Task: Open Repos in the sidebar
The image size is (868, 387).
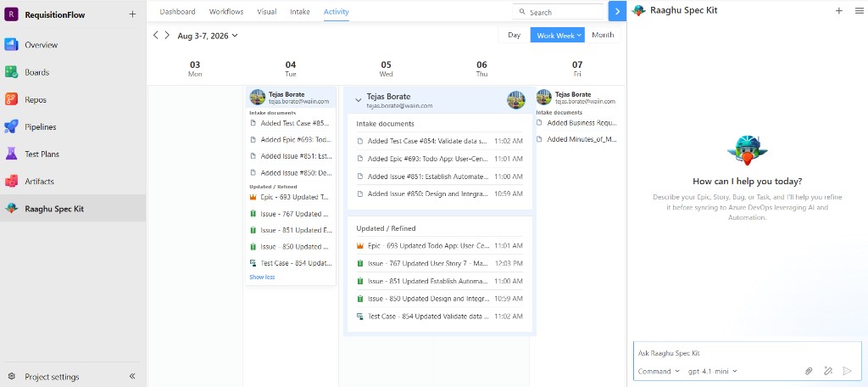Action: click(73, 100)
